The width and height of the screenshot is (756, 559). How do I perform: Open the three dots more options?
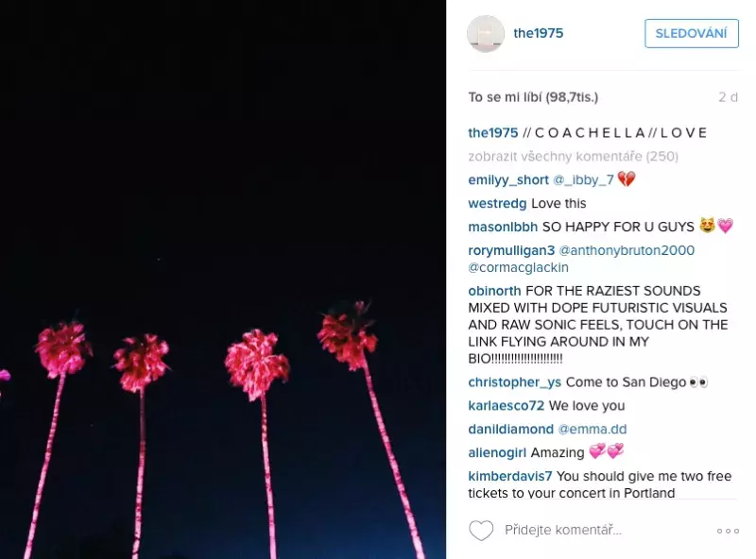[x=728, y=531]
